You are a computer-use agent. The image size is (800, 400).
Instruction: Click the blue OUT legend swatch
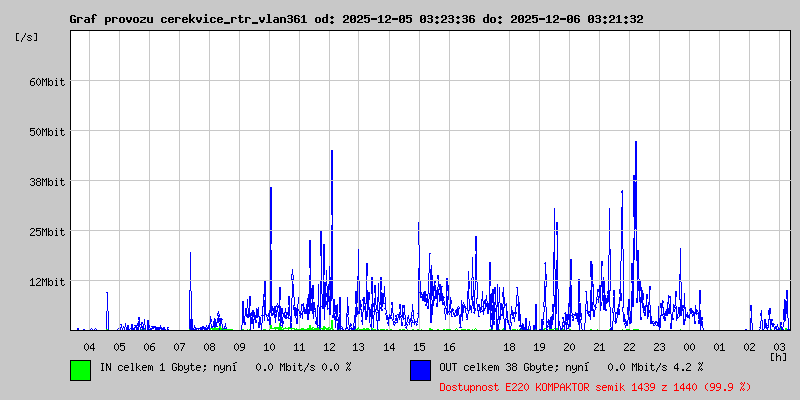tap(420, 370)
